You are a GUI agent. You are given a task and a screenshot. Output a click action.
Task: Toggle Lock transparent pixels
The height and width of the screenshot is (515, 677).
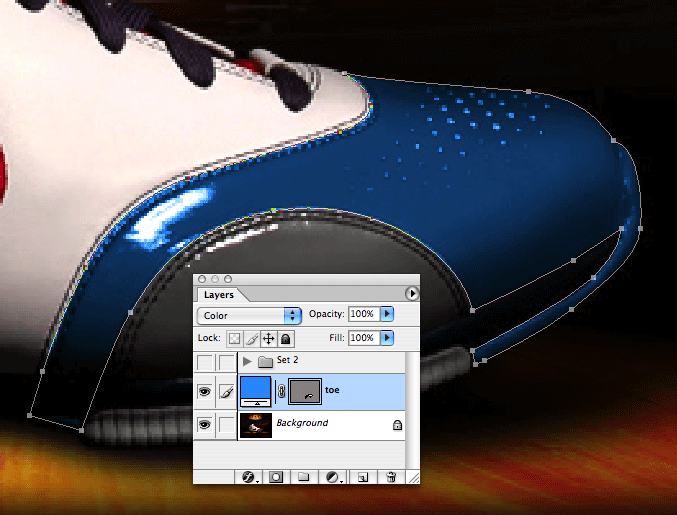(x=234, y=339)
